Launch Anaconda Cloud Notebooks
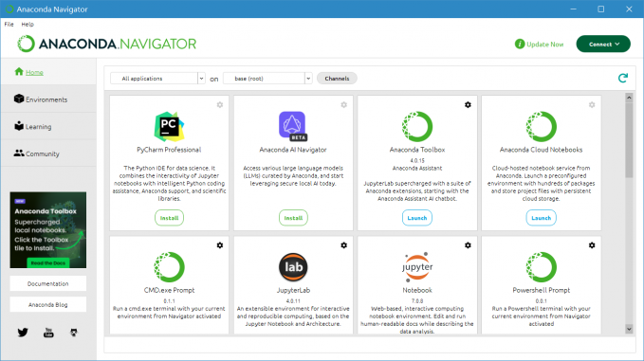 click(542, 218)
